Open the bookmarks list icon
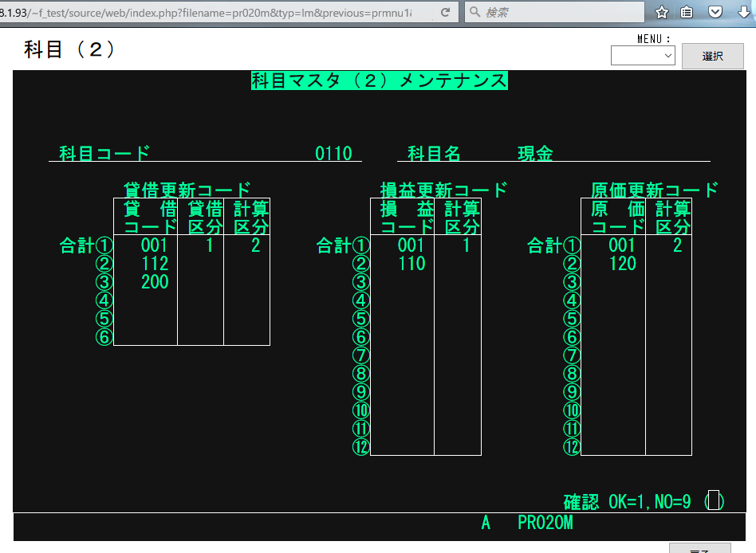This screenshot has width=756, height=553. pos(687,12)
